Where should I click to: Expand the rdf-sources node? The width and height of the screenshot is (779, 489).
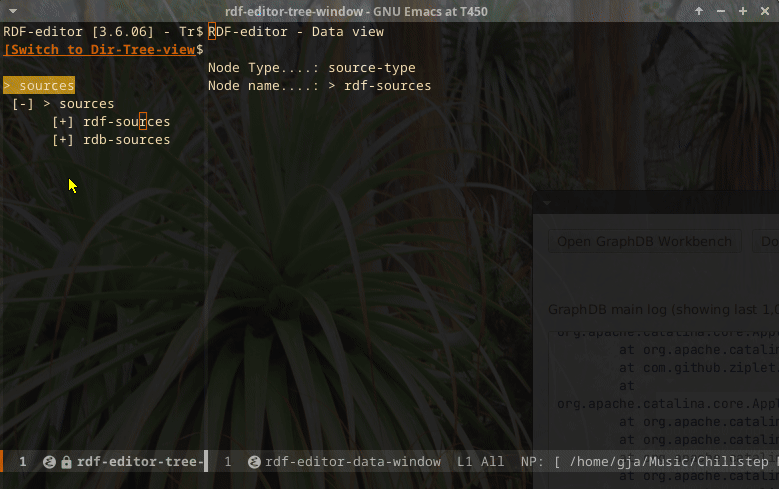63,122
